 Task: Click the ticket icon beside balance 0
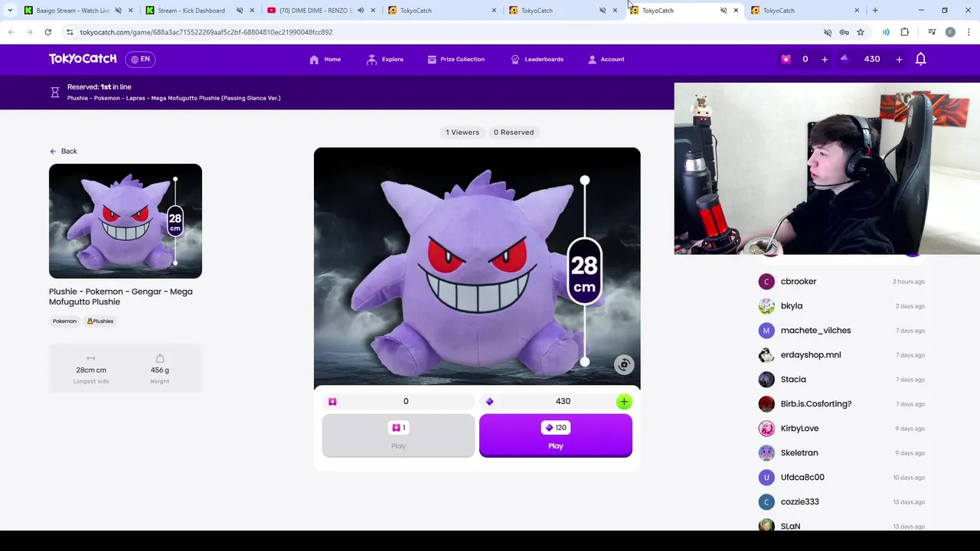coord(332,402)
